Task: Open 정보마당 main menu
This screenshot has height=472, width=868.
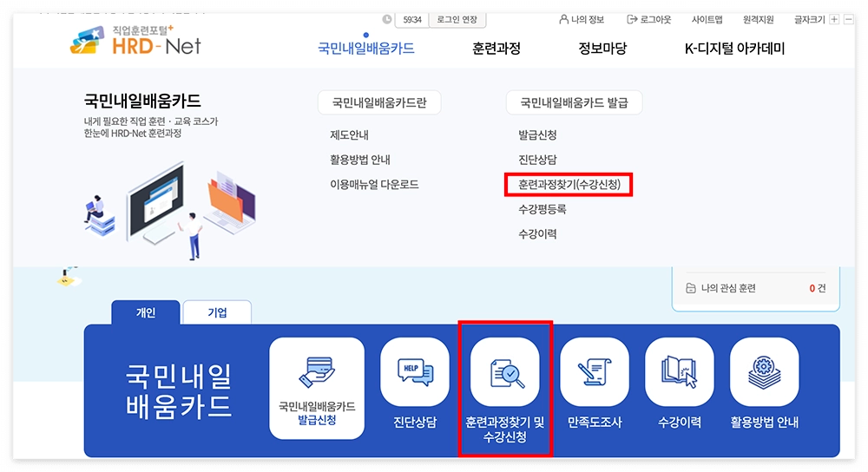Action: click(x=602, y=48)
